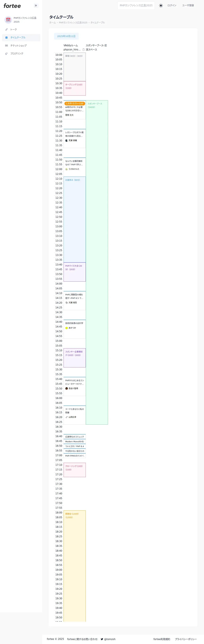Click 山岡広幸 speaker avatar
This screenshot has height=644, width=204.
pyautogui.click(x=67, y=417)
